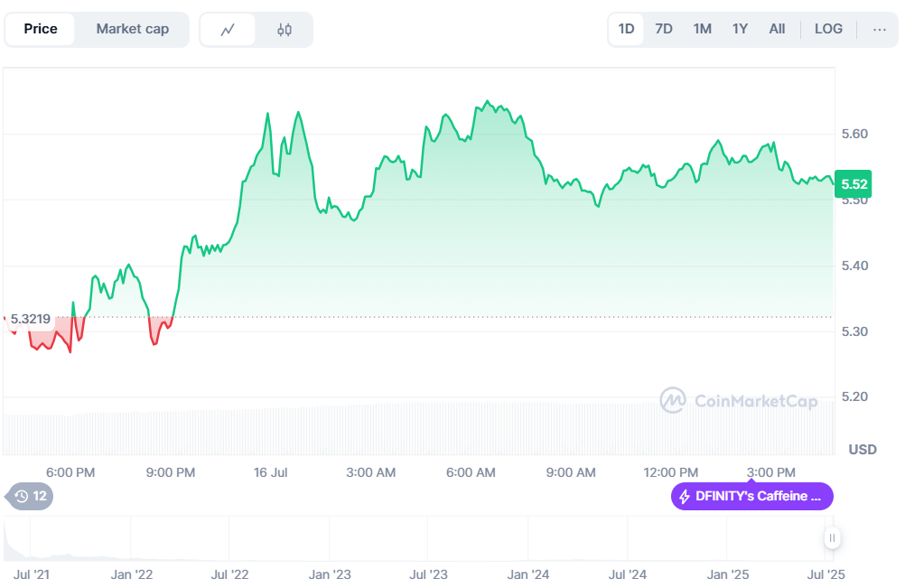The image size is (905, 588).
Task: Toggle the LOG scale option
Action: [828, 29]
